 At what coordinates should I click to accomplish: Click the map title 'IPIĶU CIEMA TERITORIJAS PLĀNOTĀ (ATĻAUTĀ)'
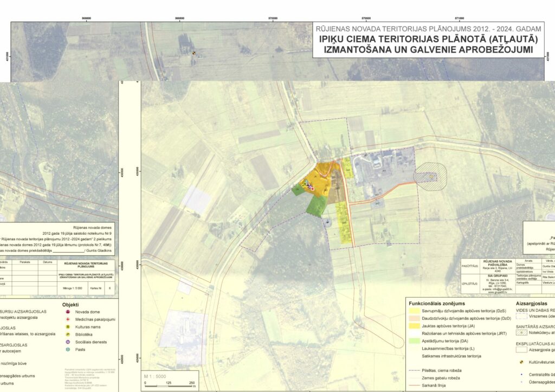[x=428, y=38]
